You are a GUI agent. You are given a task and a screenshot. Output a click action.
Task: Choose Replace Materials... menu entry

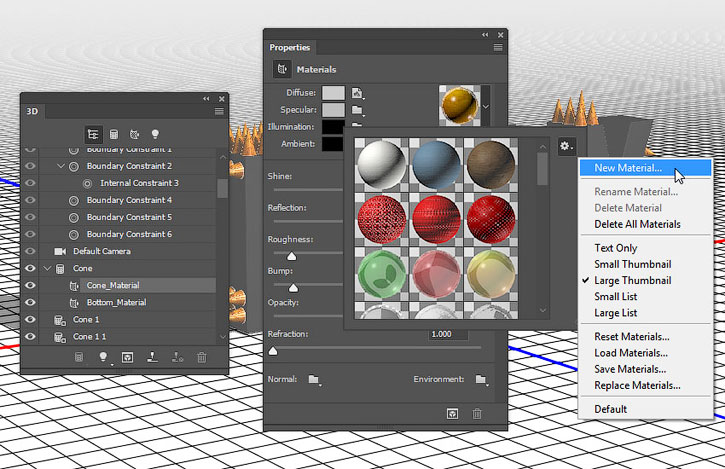(x=637, y=385)
